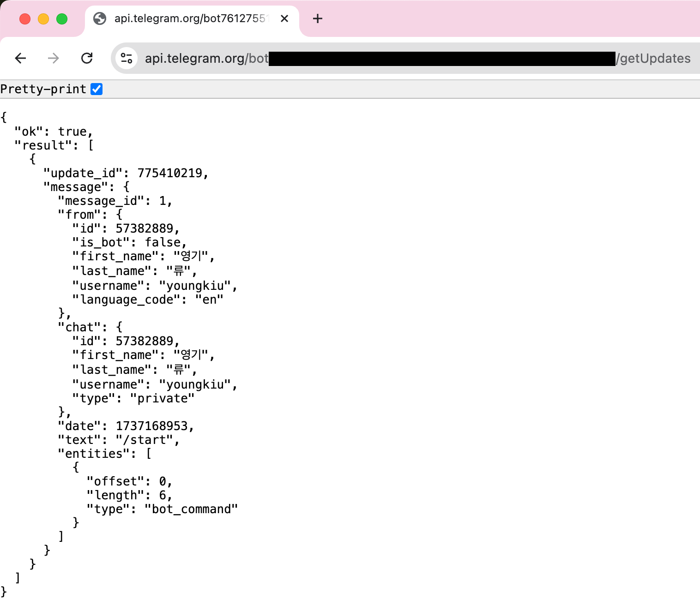Click the yellow minimize window button
The width and height of the screenshot is (700, 611).
(x=43, y=19)
